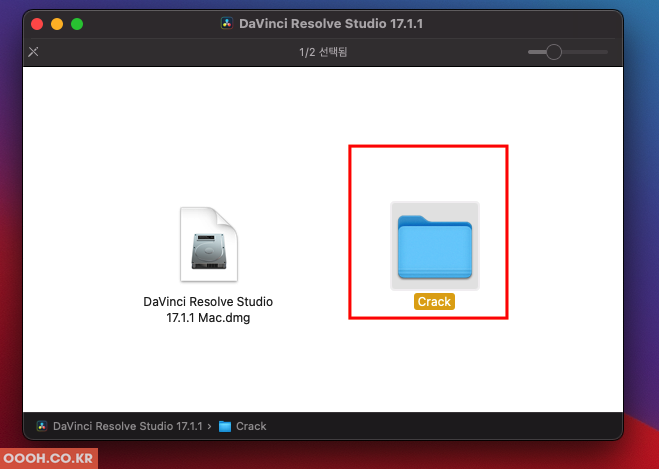
Task: Click the DaVinci icon in path bar
Action: [42, 426]
